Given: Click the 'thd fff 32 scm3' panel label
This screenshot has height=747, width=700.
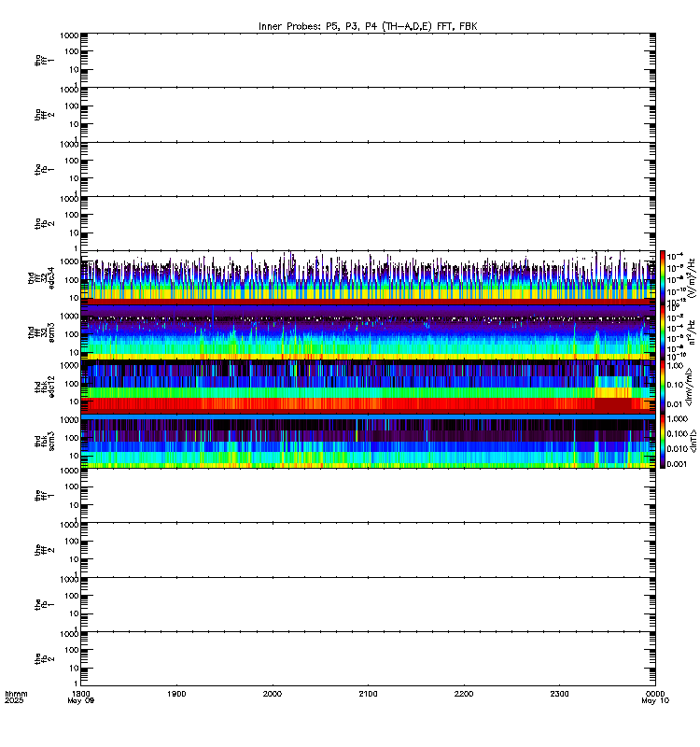Looking at the screenshot, I should pos(41,332).
